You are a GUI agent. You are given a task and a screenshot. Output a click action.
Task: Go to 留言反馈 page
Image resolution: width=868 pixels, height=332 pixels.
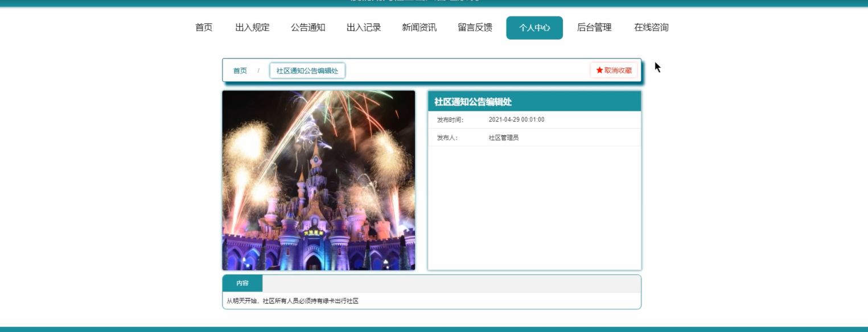coord(475,27)
